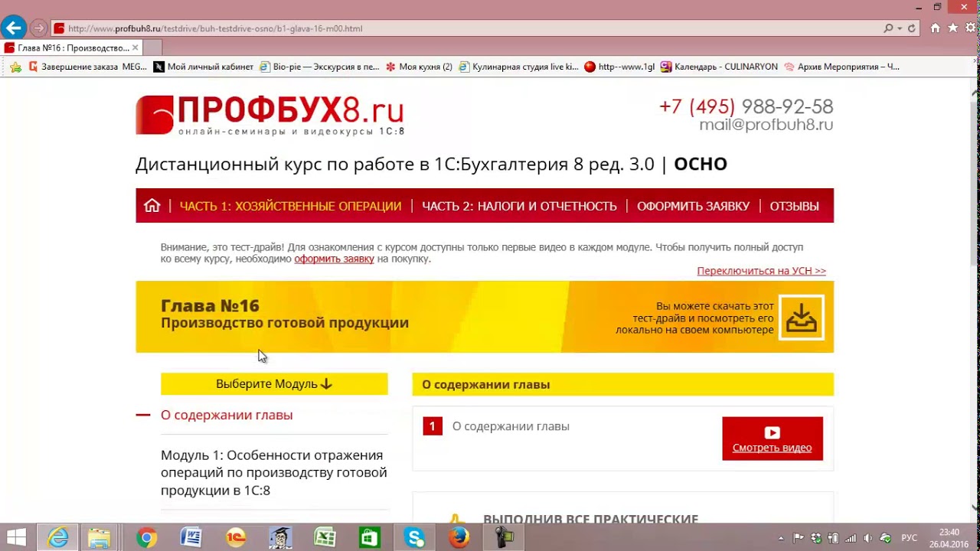
Task: Open Microsoft Excel from taskbar
Action: [325, 538]
